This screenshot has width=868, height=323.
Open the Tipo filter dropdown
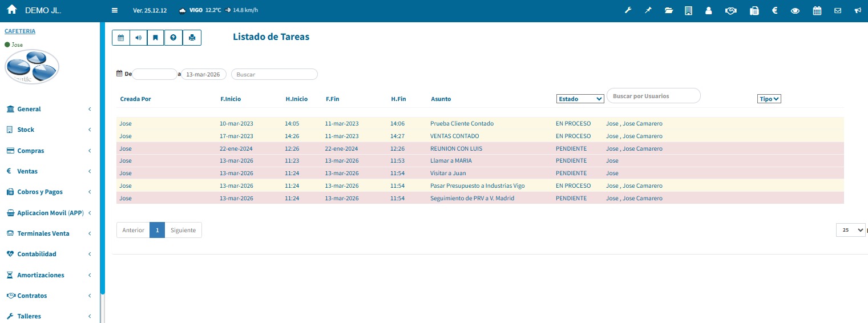pos(769,99)
